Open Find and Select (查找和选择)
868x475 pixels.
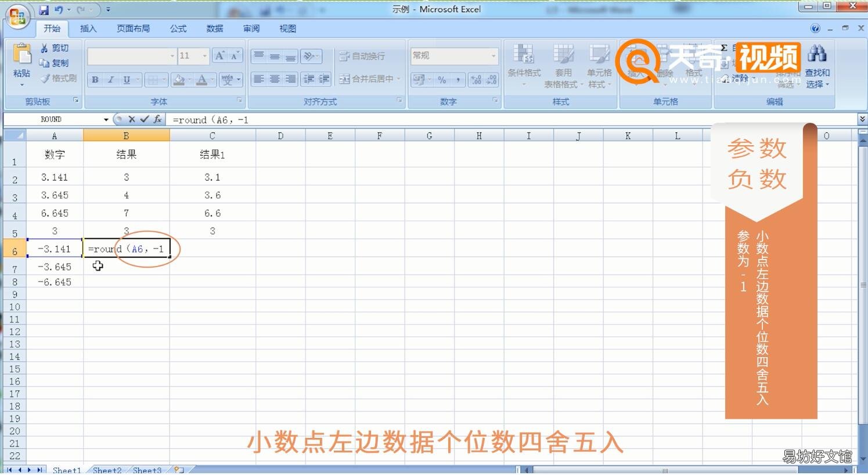click(817, 65)
